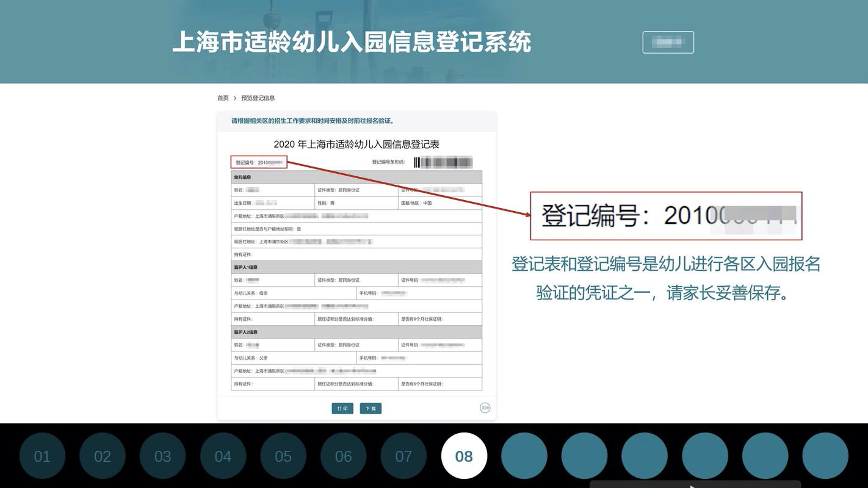Click the enlarged 登记编号 callout box
The width and height of the screenshot is (868, 488).
[666, 216]
